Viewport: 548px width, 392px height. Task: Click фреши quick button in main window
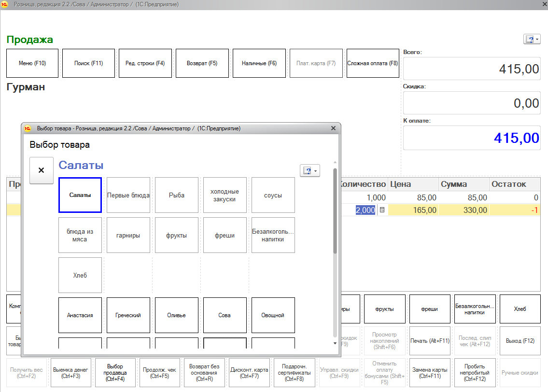coord(430,309)
